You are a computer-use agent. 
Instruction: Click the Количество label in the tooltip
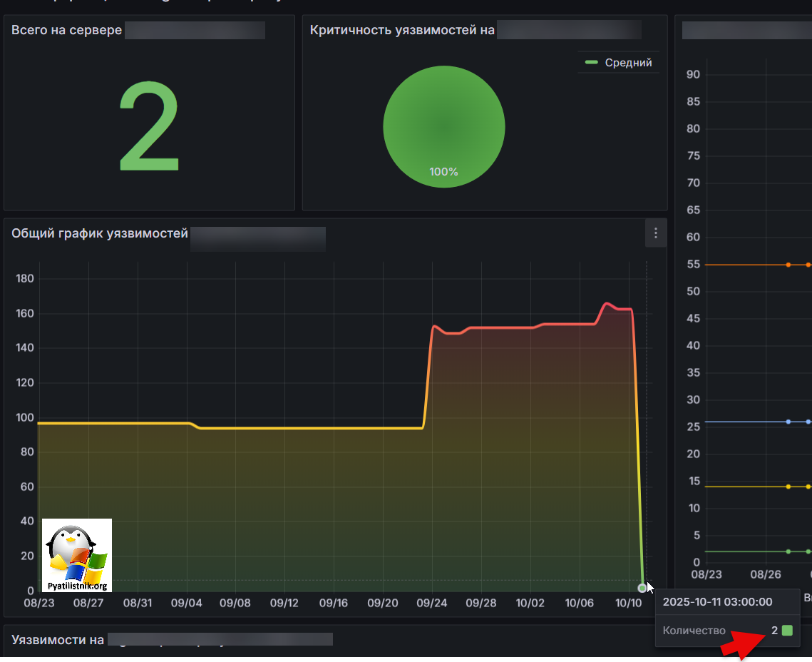pyautogui.click(x=694, y=631)
